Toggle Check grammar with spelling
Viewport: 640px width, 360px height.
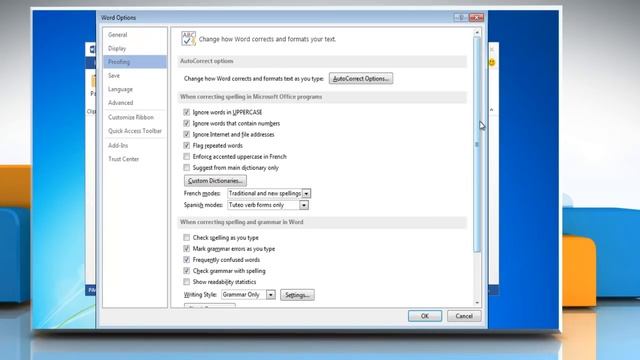click(x=187, y=271)
